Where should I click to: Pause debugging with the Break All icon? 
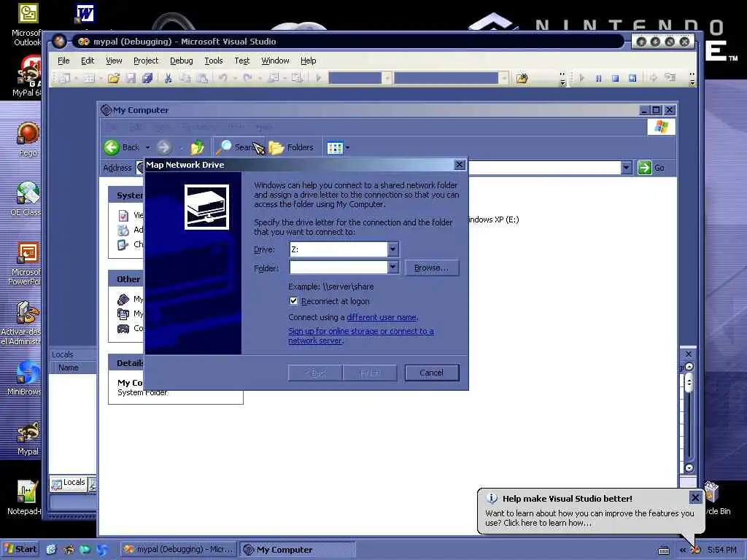tap(598, 78)
